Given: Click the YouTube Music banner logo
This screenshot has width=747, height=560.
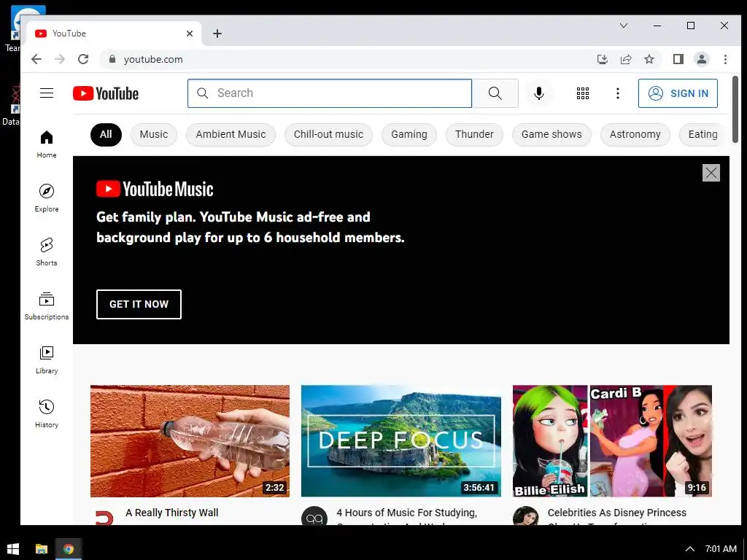Looking at the screenshot, I should point(155,189).
